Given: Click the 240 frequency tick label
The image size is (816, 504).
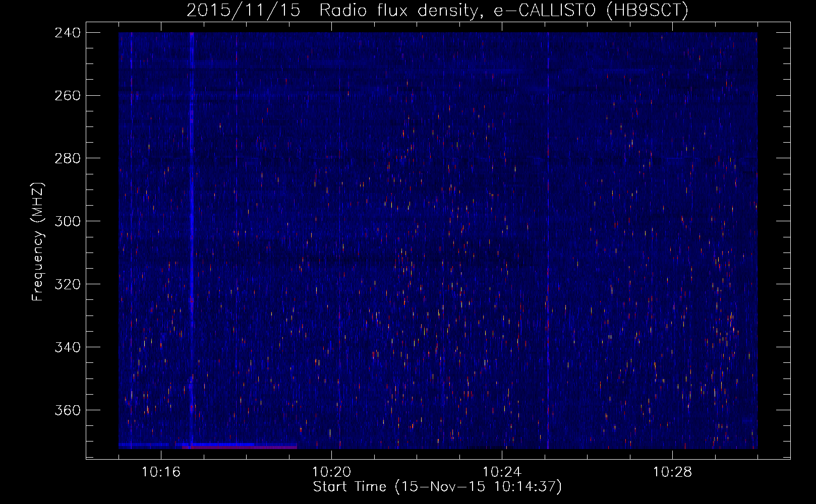Looking at the screenshot, I should (x=68, y=33).
